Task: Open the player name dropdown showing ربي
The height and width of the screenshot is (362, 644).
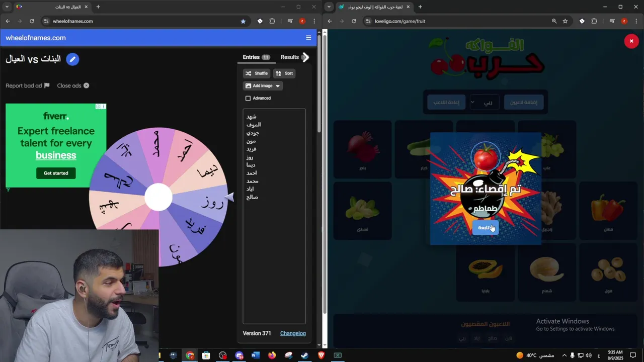Action: [485, 103]
